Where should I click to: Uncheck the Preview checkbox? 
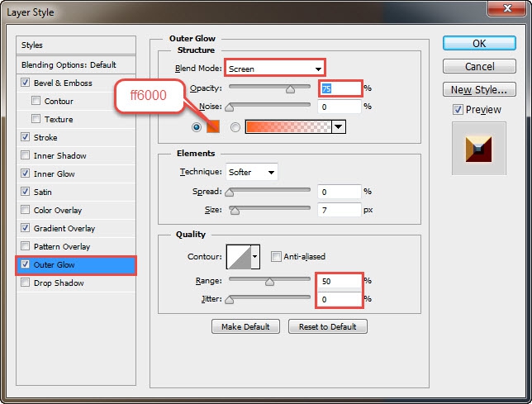[458, 110]
